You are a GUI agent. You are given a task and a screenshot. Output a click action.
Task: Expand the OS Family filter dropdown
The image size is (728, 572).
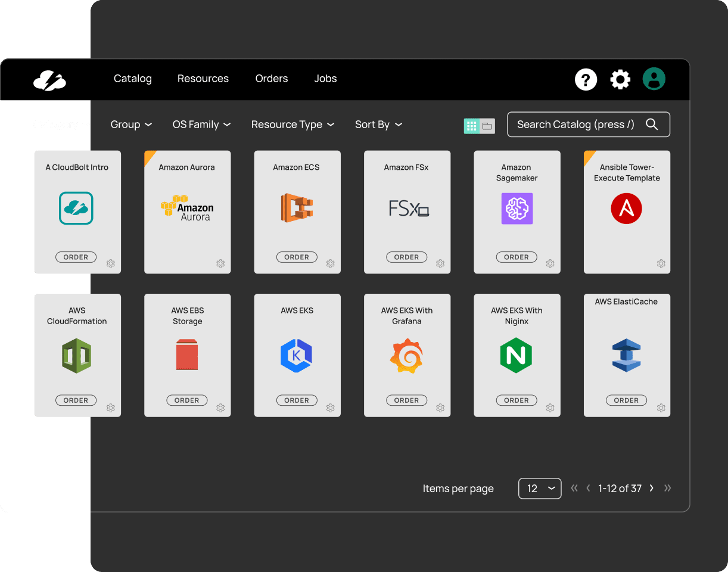201,125
